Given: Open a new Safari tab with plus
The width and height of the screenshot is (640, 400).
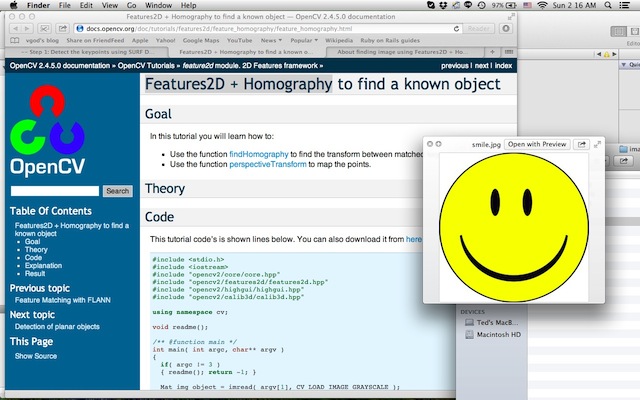Looking at the screenshot, I should click(x=492, y=52).
